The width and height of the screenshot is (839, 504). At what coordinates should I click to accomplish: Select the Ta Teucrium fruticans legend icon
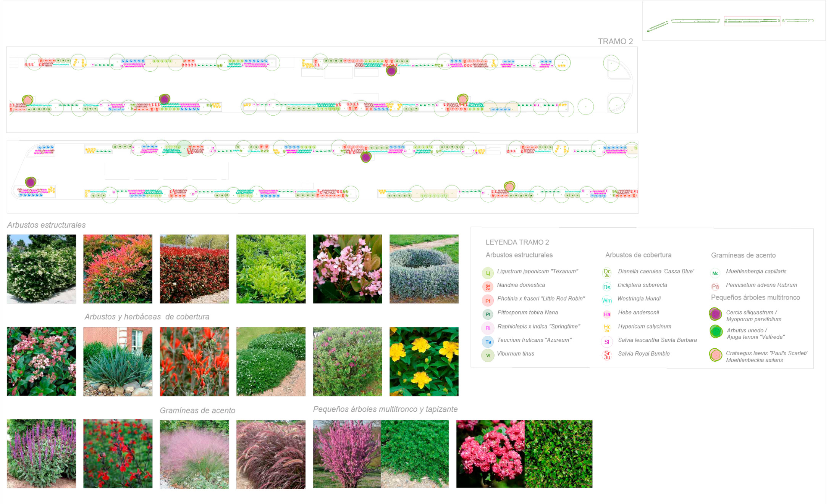488,341
